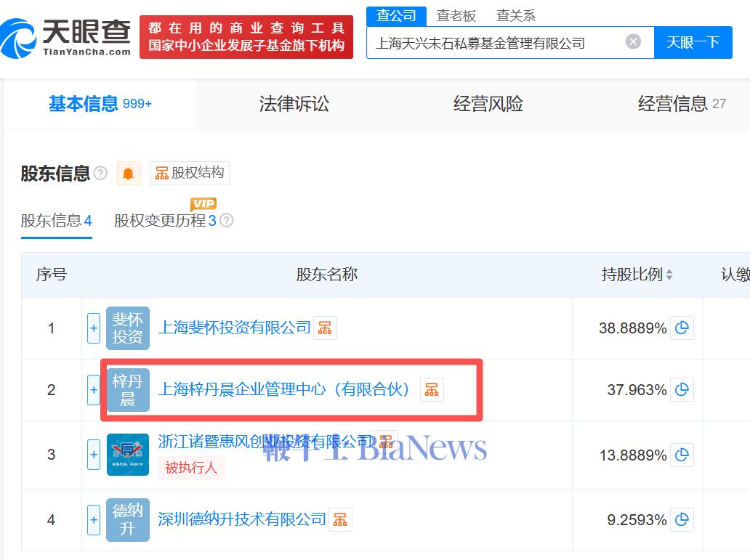The width and height of the screenshot is (750, 560).
Task: Click the 13.8889% shareholding value
Action: coord(633,455)
